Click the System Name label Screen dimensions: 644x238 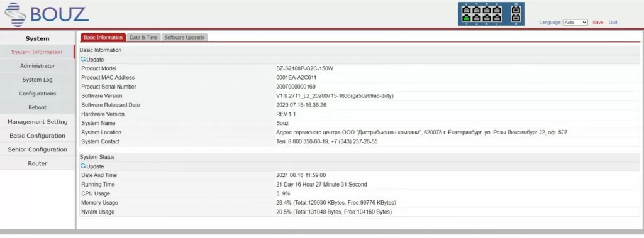click(x=98, y=123)
